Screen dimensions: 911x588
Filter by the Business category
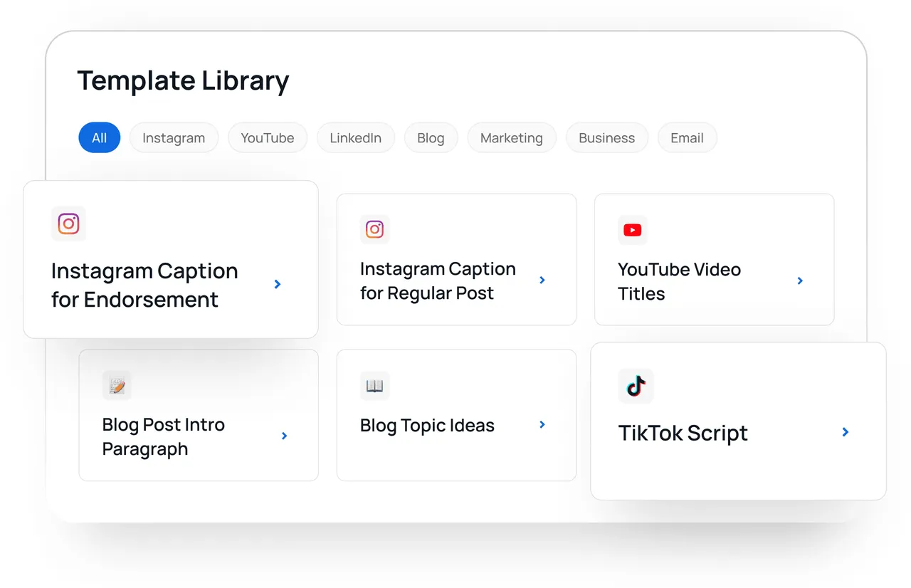pos(607,137)
